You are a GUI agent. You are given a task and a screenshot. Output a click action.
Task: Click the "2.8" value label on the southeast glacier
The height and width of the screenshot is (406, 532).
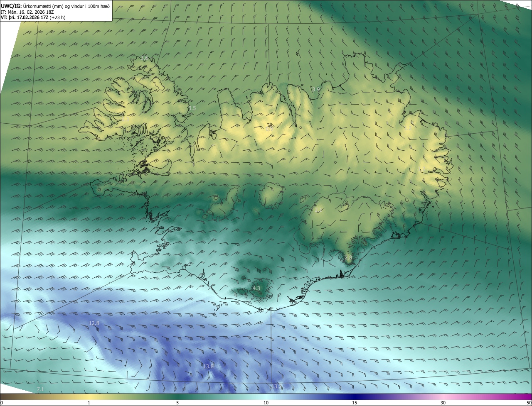click(x=348, y=257)
